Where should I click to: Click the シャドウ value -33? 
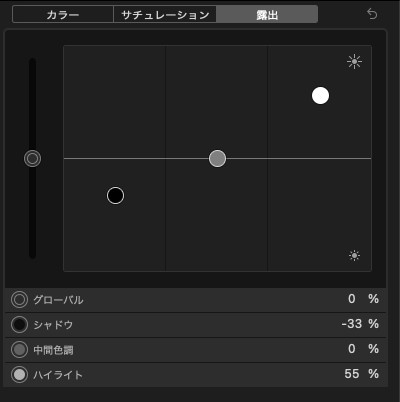point(352,324)
